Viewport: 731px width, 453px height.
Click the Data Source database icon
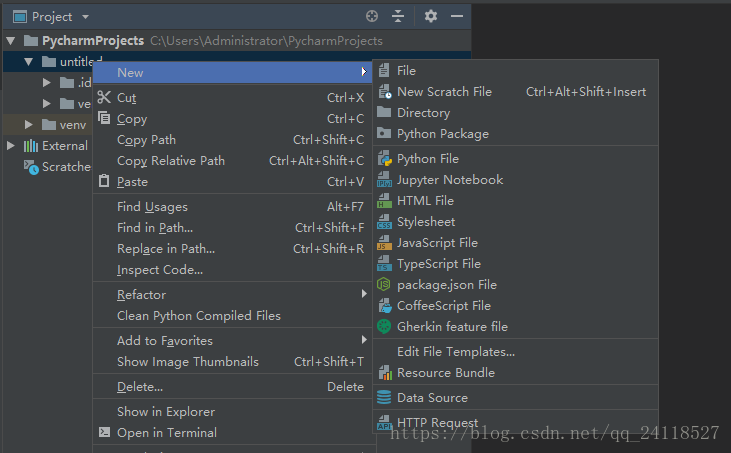[x=384, y=398]
